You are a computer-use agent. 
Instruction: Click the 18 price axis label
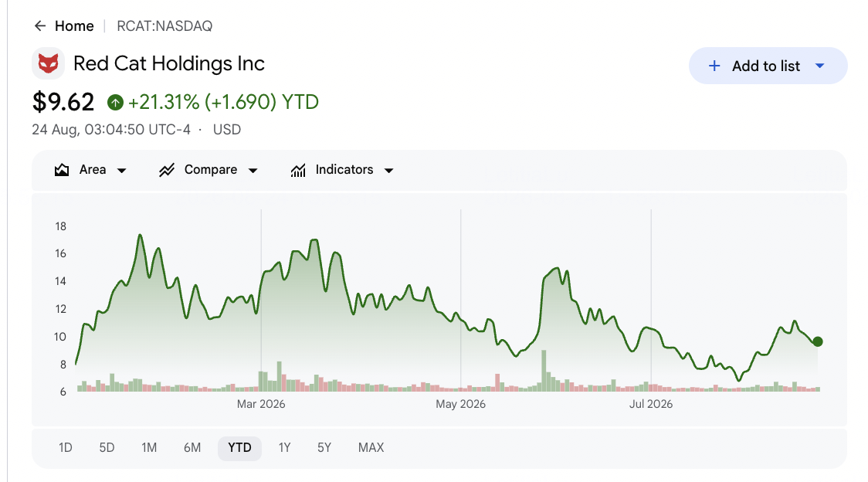[x=60, y=226]
